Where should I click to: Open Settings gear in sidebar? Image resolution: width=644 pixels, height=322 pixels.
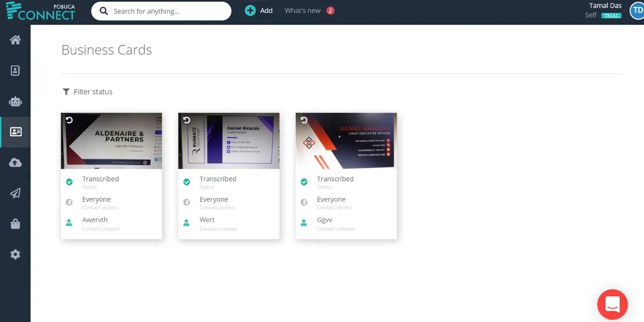click(x=15, y=254)
